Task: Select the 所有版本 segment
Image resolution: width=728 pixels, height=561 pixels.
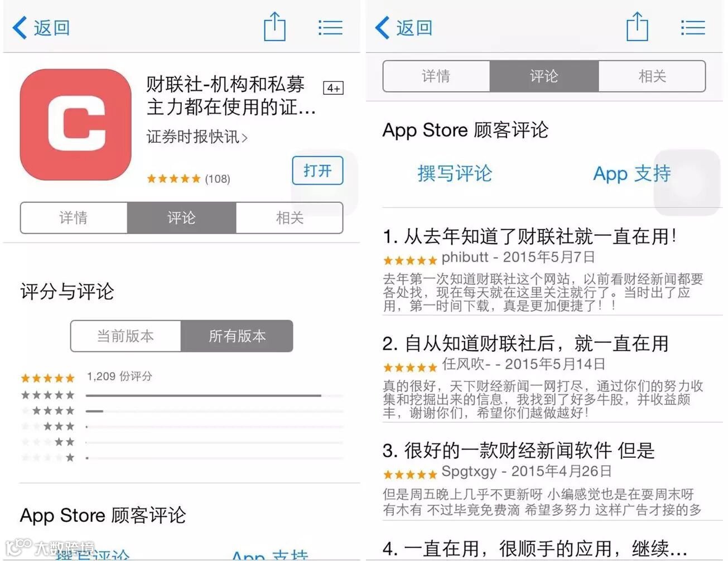Action: pyautogui.click(x=237, y=336)
